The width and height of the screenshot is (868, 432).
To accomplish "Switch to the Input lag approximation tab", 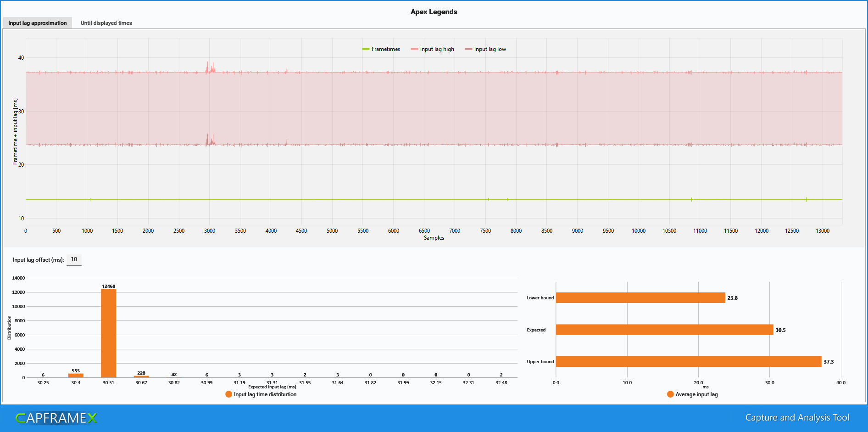I will tap(38, 23).
